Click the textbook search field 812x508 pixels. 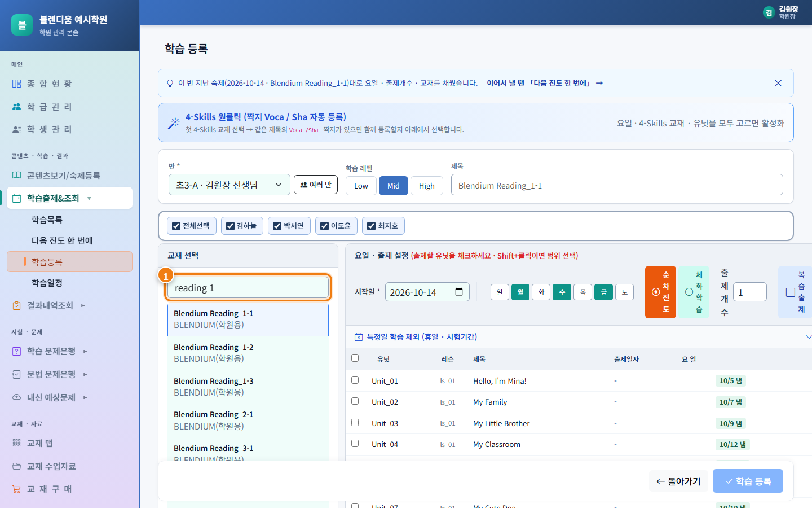tap(248, 288)
